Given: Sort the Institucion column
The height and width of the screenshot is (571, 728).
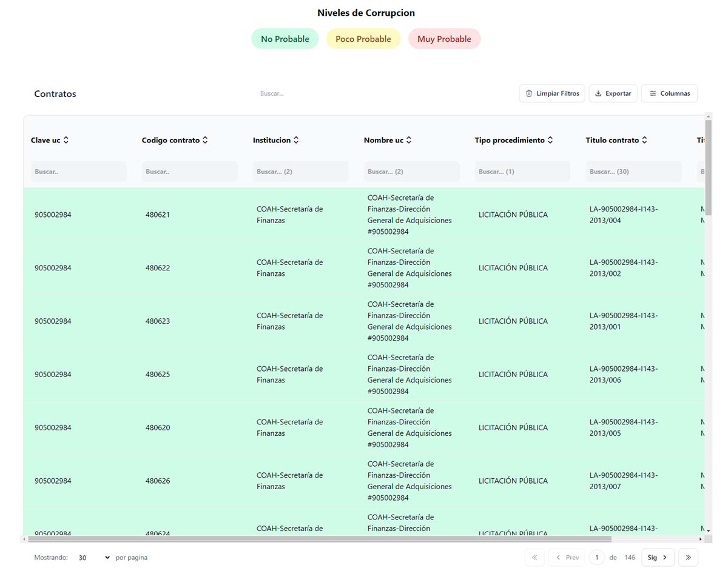Looking at the screenshot, I should point(296,140).
